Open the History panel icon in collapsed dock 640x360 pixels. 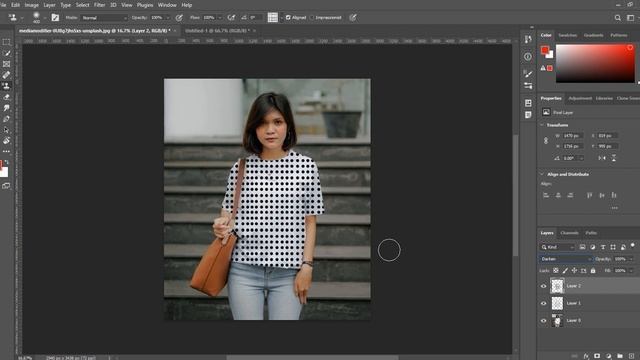click(528, 39)
